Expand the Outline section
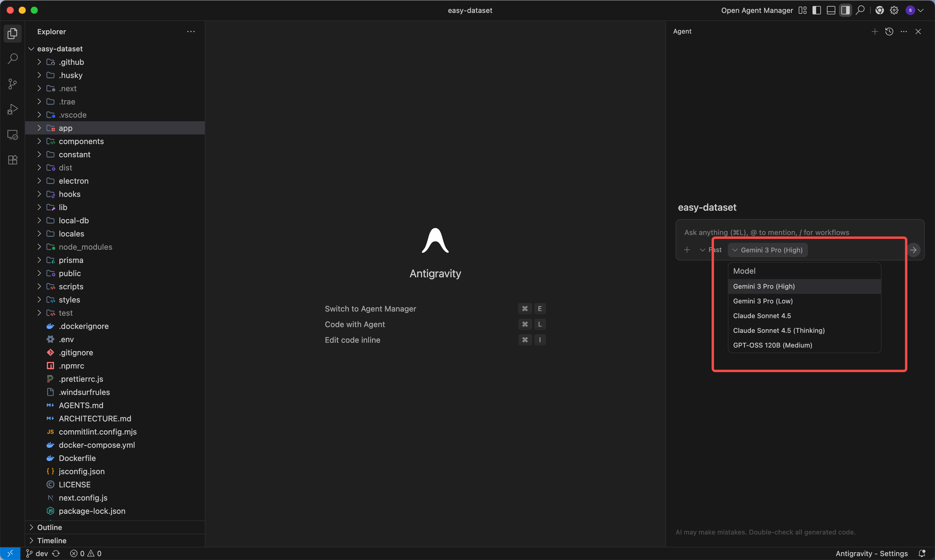The width and height of the screenshot is (935, 560). coord(50,527)
